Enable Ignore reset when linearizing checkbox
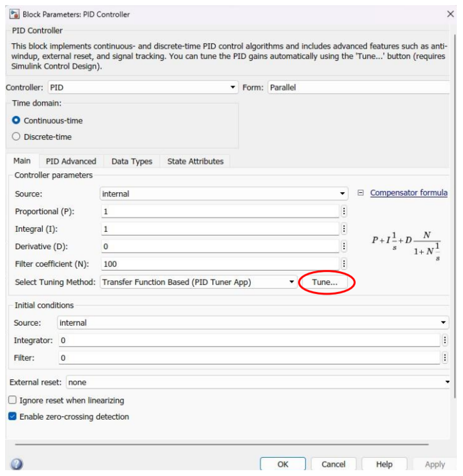This screenshot has height=476, width=463. click(12, 400)
